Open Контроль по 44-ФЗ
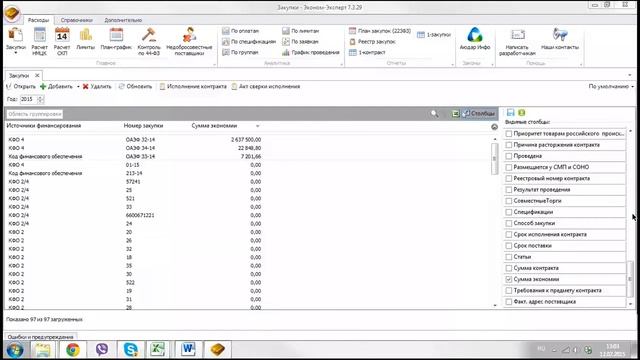This screenshot has height=360, width=640. (x=149, y=41)
